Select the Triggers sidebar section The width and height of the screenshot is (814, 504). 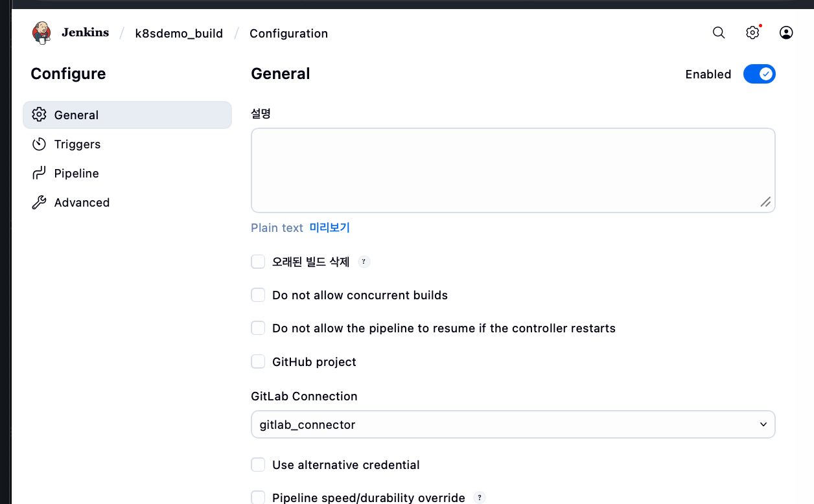click(77, 144)
